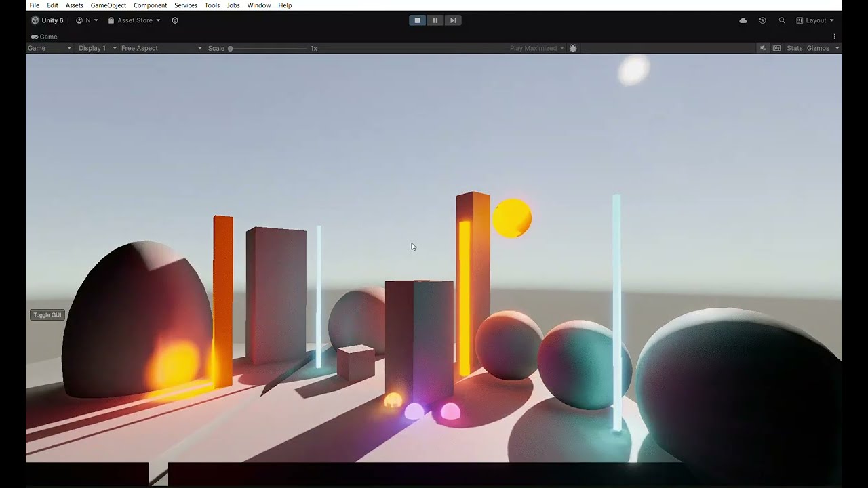Toggle the bug debug icon in Game toolbar
868x488 pixels.
coord(573,48)
